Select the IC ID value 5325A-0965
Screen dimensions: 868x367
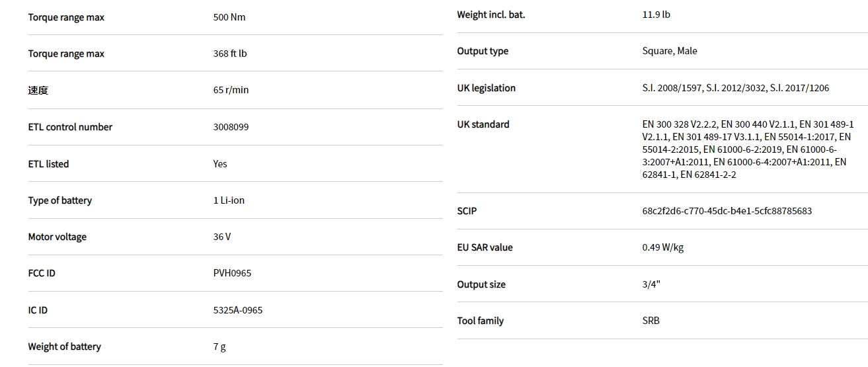237,310
